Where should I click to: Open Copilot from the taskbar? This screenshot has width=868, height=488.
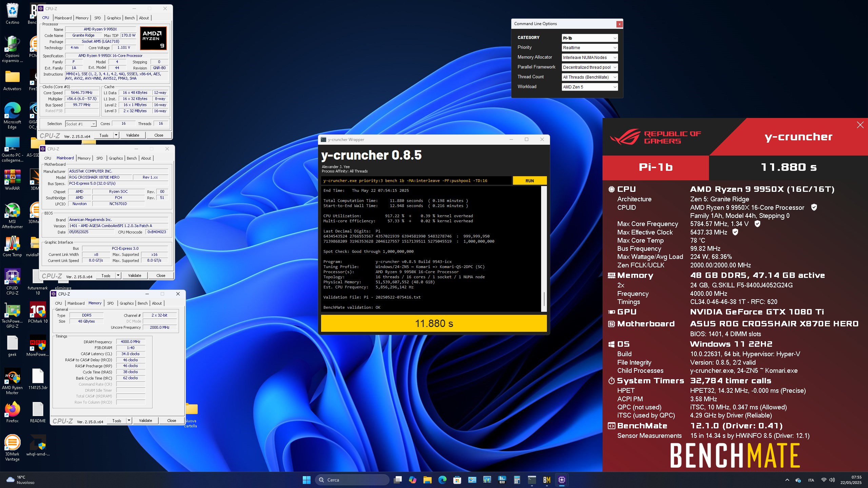tap(413, 480)
